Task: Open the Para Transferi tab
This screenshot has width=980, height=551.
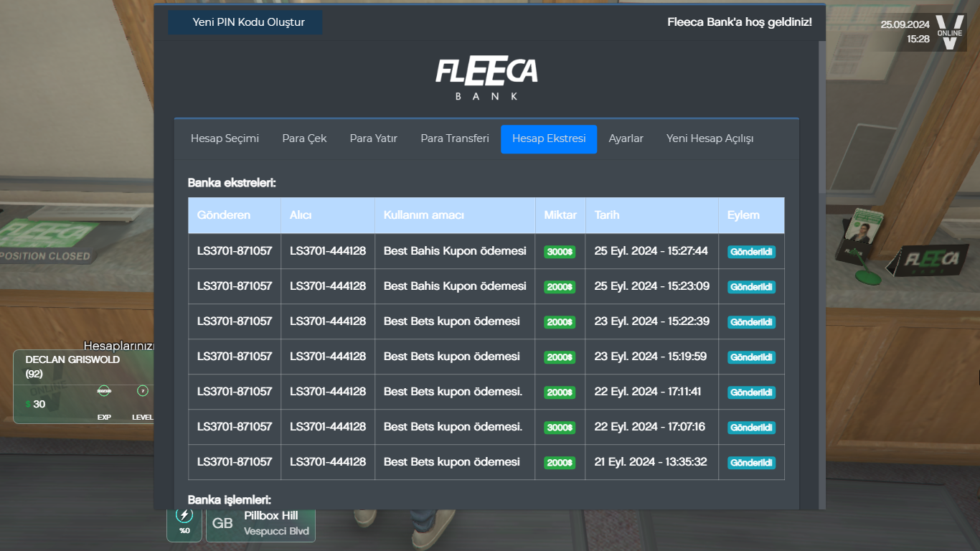Action: point(455,138)
